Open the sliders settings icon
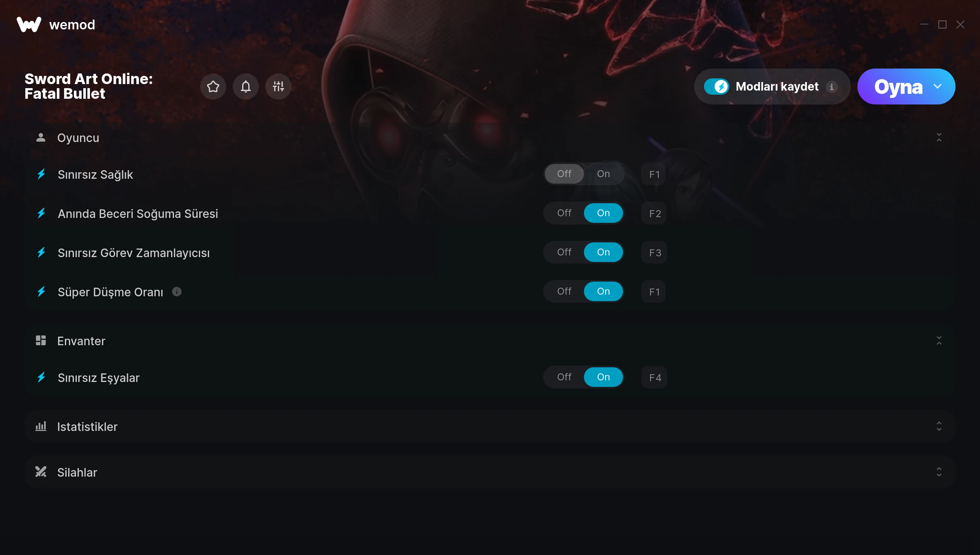This screenshot has width=980, height=555. tap(278, 87)
